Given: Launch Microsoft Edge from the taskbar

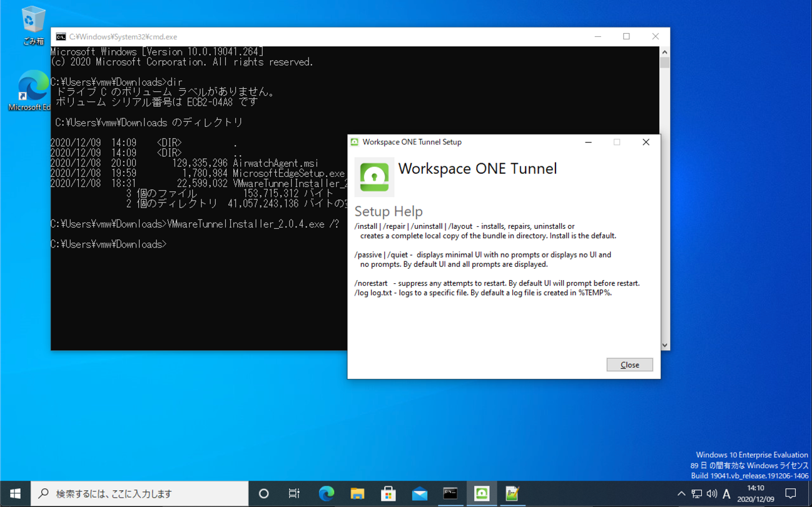Looking at the screenshot, I should [326, 493].
